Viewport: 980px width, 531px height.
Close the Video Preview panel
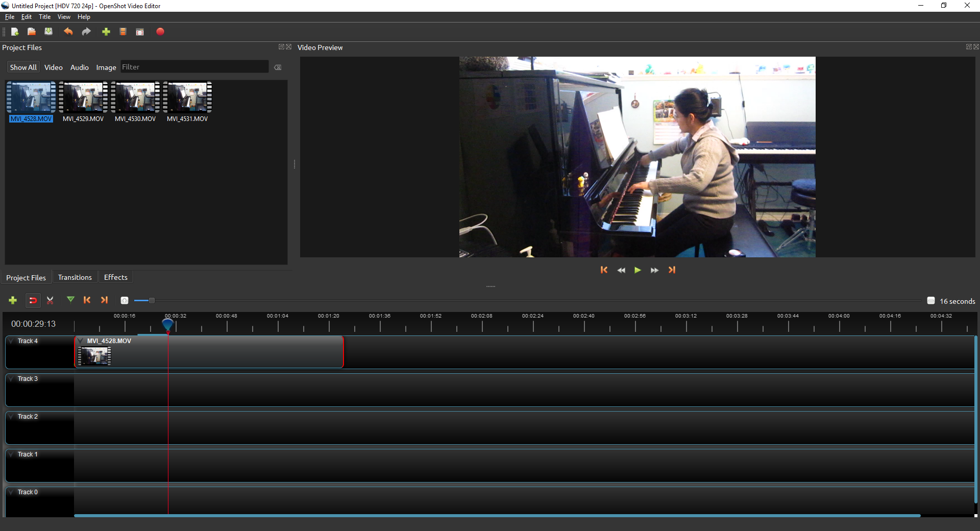click(976, 47)
